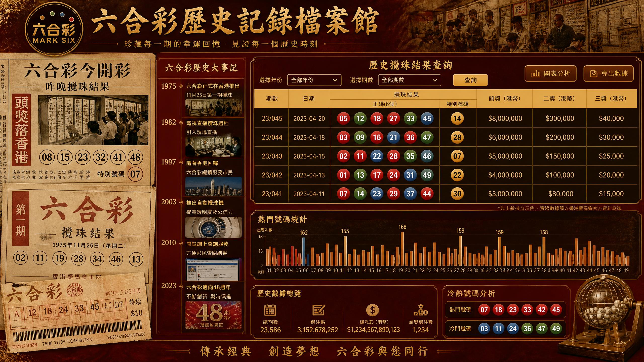Image resolution: width=644 pixels, height=362 pixels.
Task: Click total payout value $1,234,567,890,123
Action: pyautogui.click(x=373, y=330)
